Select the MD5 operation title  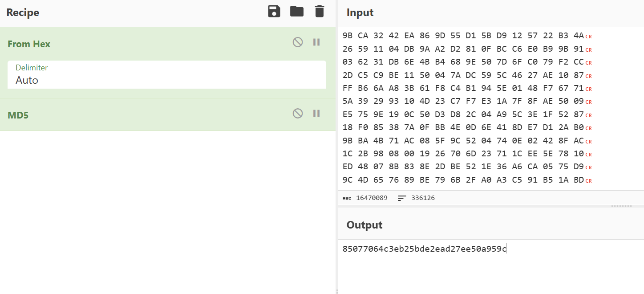click(18, 115)
